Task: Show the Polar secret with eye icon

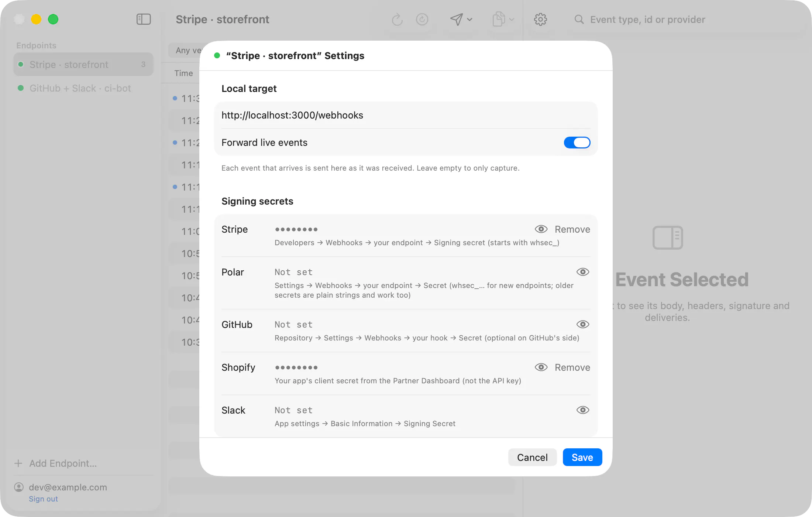Action: [x=583, y=272]
